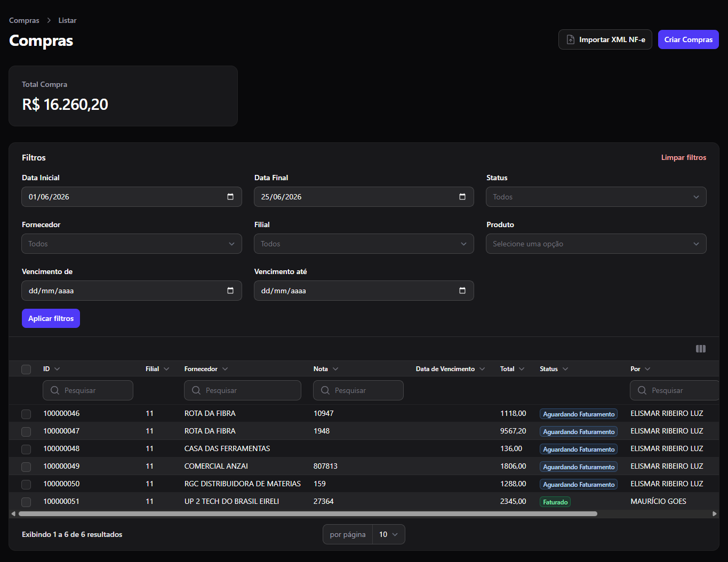Open calendar picker in Data Final field
This screenshot has width=728, height=562.
coord(462,197)
